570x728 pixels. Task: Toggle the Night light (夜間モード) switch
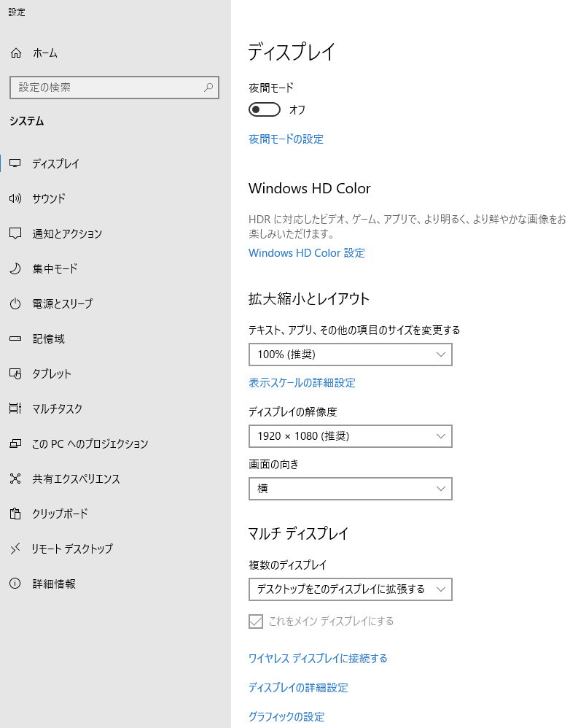click(x=265, y=109)
